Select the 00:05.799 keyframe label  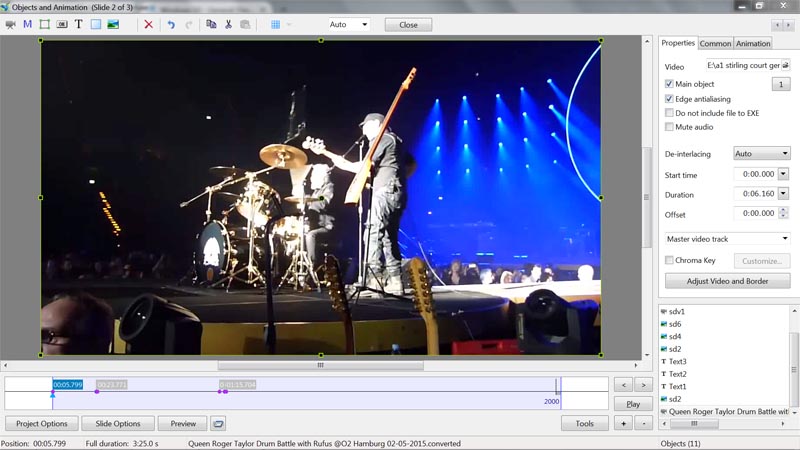point(68,384)
